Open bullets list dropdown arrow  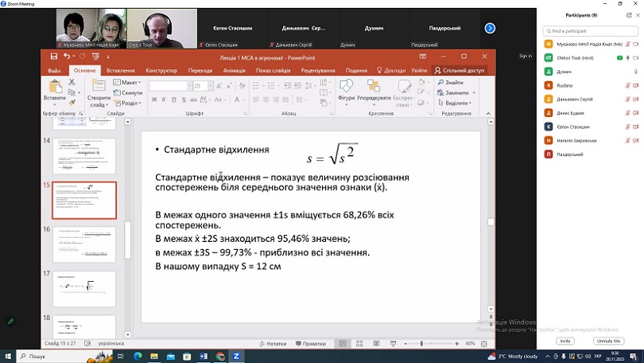[x=263, y=86]
